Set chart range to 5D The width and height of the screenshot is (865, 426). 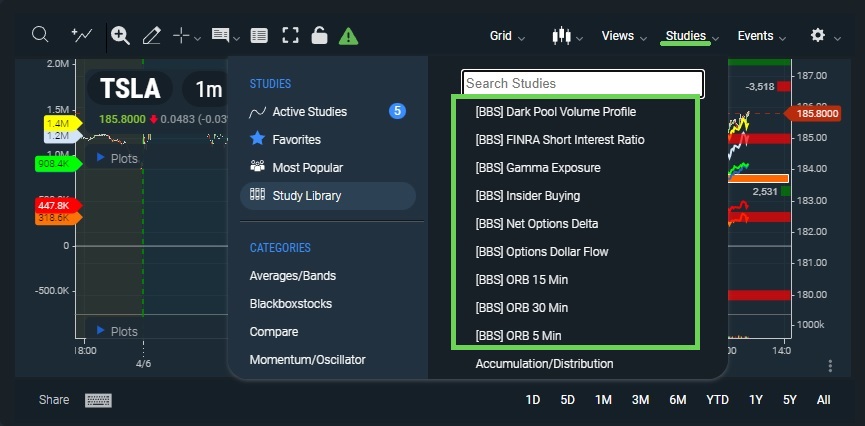[568, 400]
